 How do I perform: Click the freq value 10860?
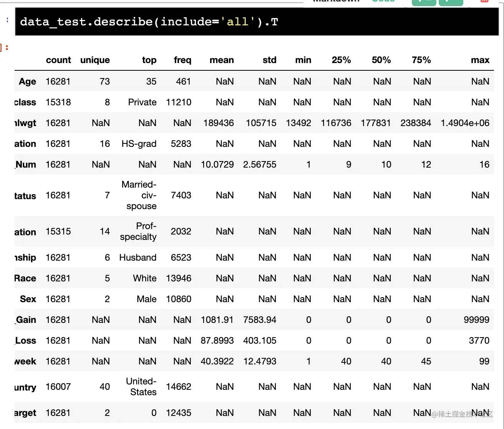tap(179, 299)
